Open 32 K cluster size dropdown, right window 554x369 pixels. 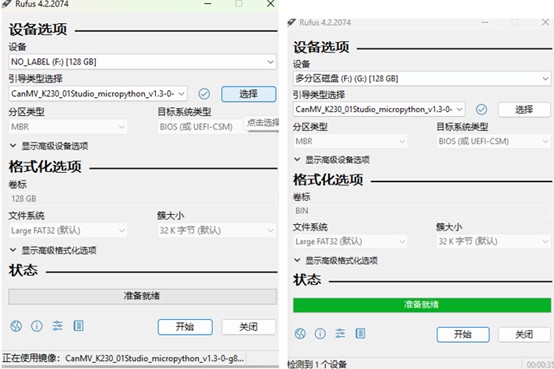coord(494,242)
